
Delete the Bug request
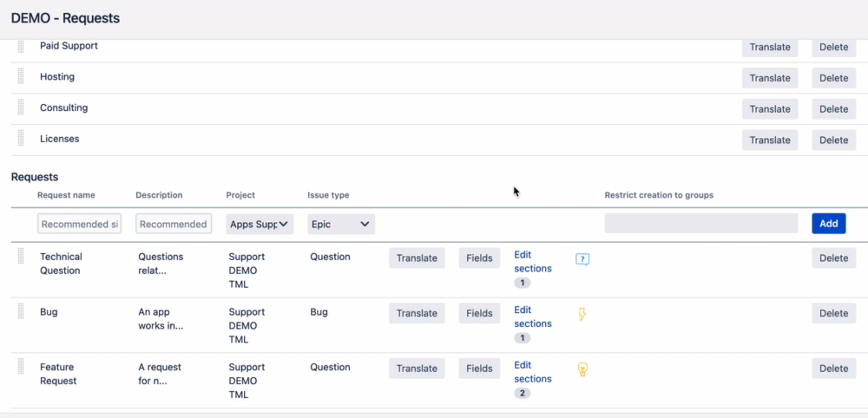[833, 313]
